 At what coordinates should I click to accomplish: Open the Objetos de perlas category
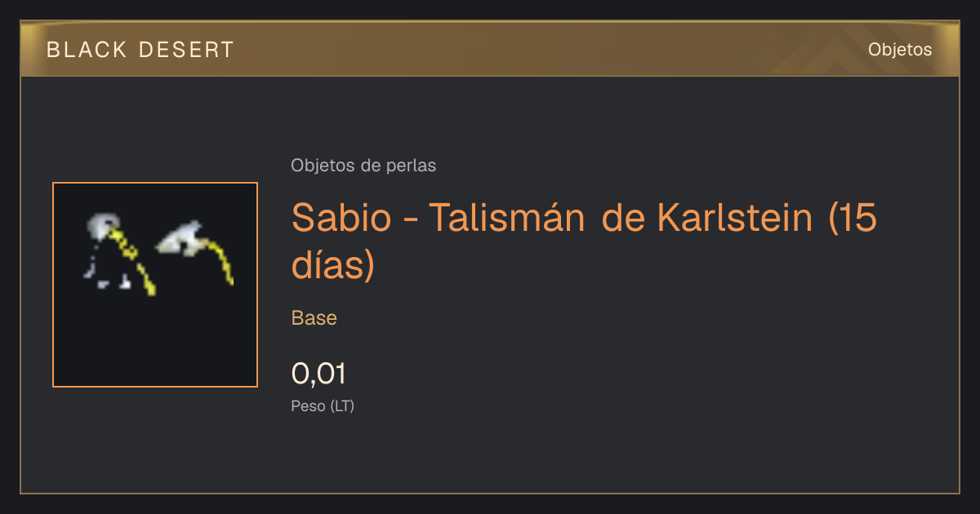tap(363, 166)
